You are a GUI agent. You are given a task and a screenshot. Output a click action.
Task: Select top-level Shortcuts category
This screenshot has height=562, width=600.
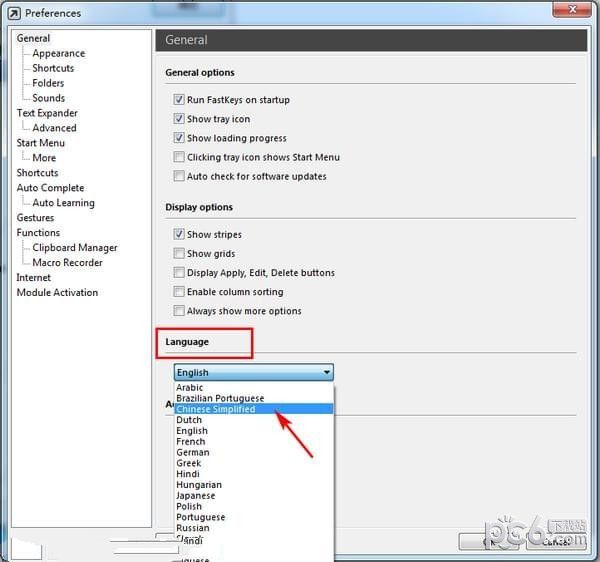37,173
